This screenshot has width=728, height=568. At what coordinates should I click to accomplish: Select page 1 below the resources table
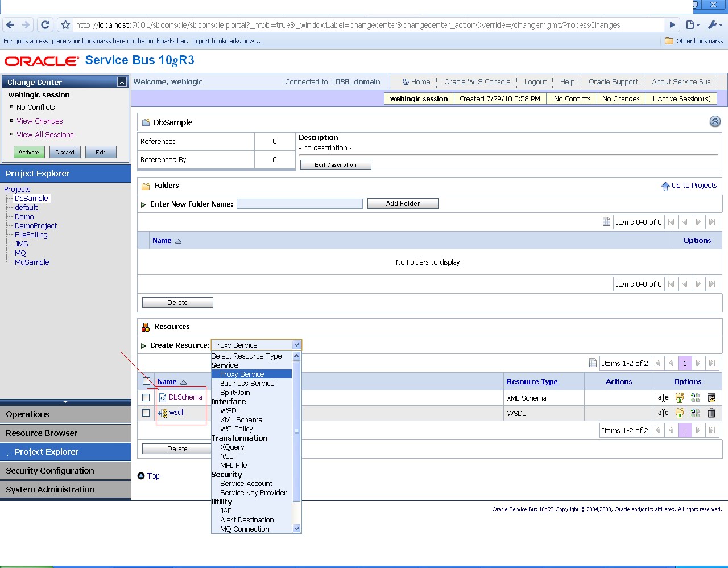[685, 430]
